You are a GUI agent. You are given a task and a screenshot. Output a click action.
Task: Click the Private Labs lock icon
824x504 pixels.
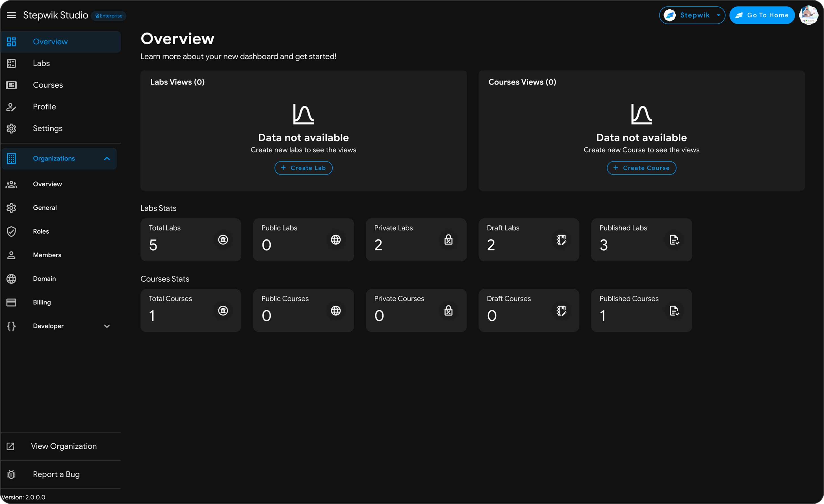coord(448,240)
